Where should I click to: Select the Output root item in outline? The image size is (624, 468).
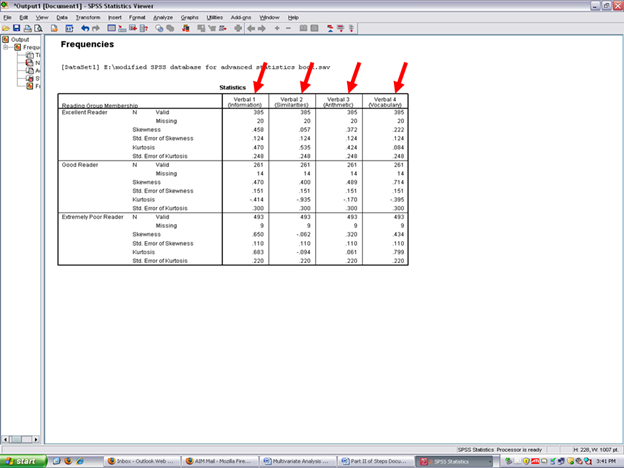pyautogui.click(x=21, y=40)
